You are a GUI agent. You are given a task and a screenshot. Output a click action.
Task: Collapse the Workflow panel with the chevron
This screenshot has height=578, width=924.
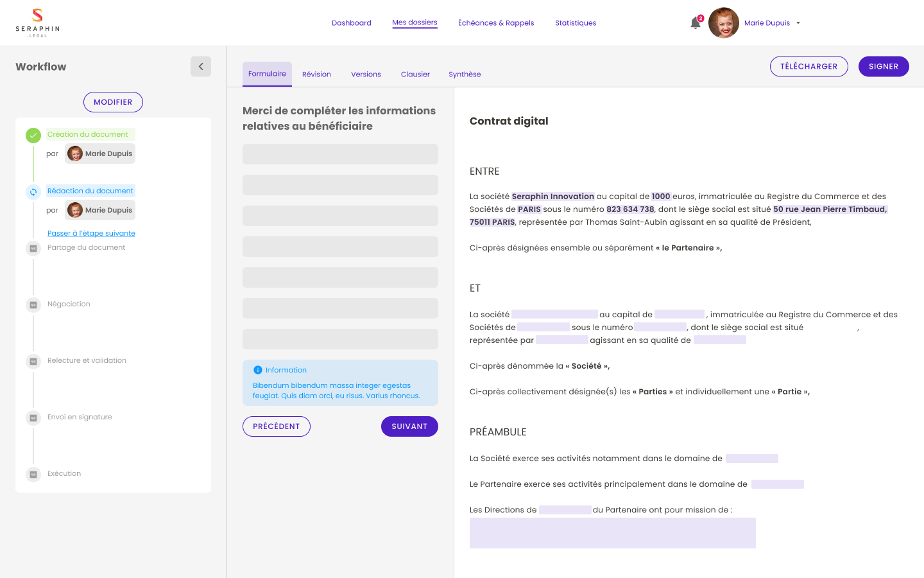(x=200, y=66)
